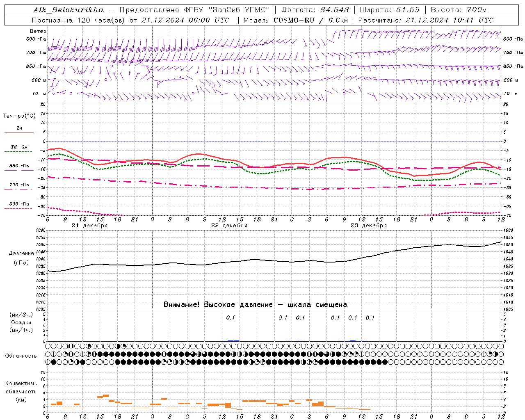Click the (гПа) unit label under Давление
Screen dimensions: 525x420
(21, 262)
